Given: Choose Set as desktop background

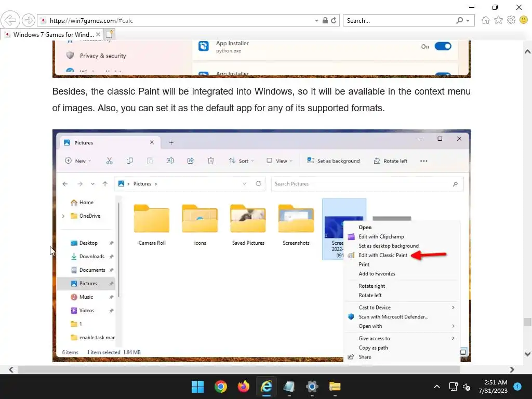Looking at the screenshot, I should [x=389, y=246].
